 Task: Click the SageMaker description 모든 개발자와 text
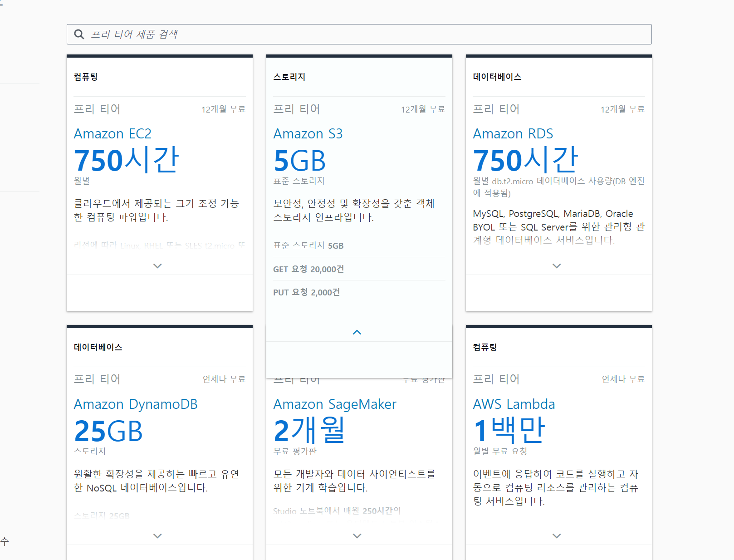pyautogui.click(x=354, y=481)
